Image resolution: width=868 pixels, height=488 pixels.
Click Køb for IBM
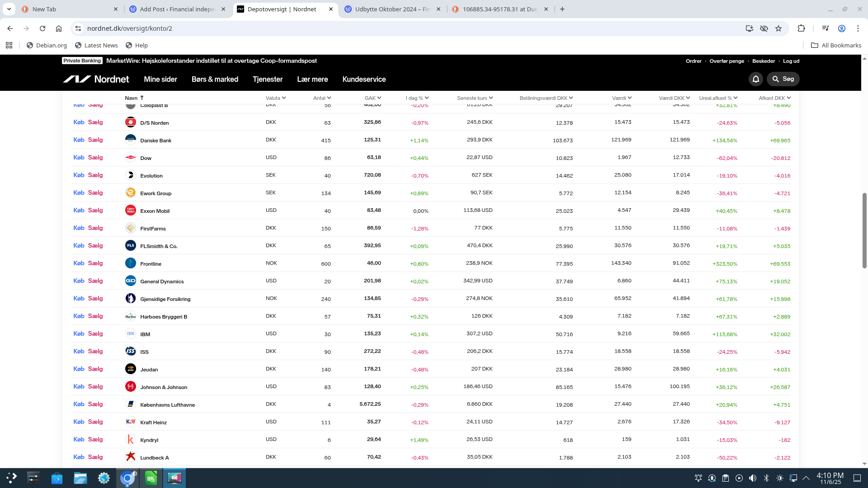[x=79, y=333]
